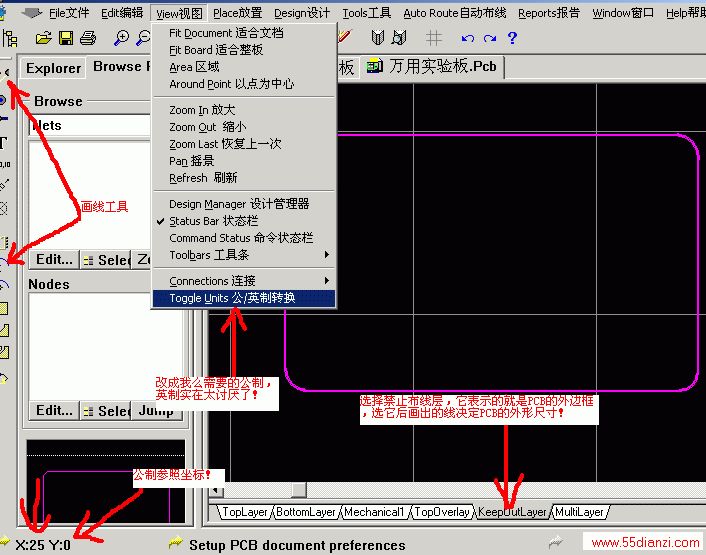Choose Toggle Units 公/英制转换 menu entry

[x=244, y=298]
